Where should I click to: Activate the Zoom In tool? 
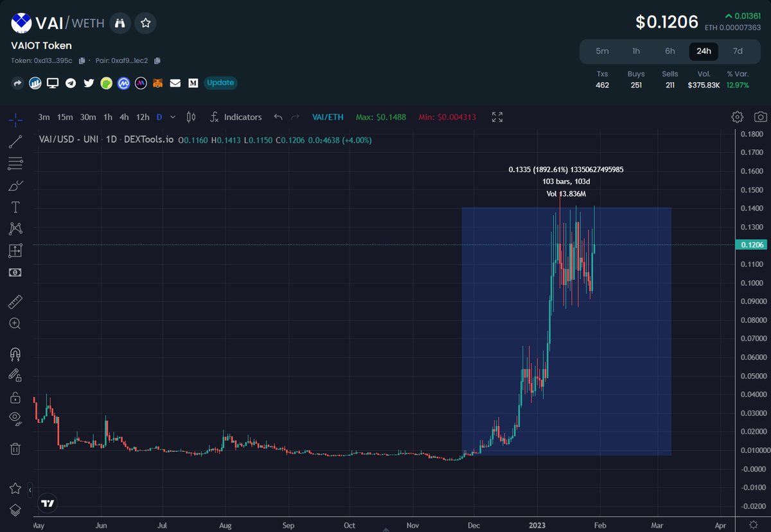(15, 323)
